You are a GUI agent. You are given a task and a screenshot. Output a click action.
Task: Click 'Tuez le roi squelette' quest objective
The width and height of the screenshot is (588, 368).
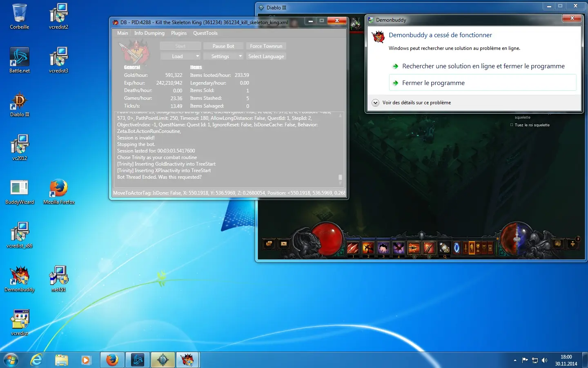coord(532,125)
